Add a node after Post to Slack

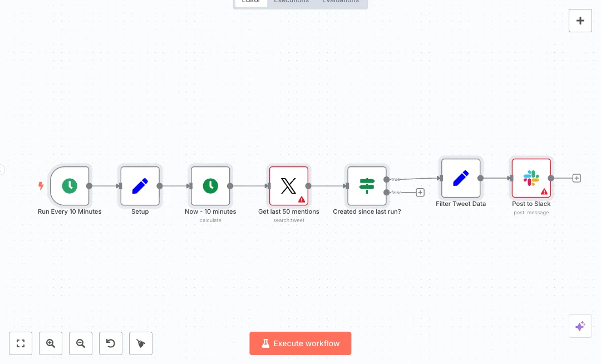point(577,178)
